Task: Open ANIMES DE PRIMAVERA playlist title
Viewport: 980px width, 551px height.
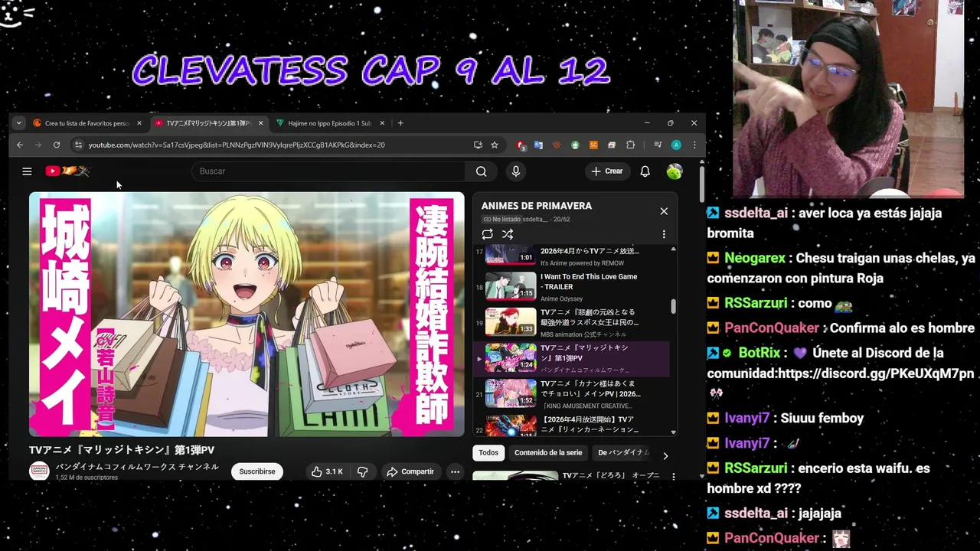Action: (537, 206)
